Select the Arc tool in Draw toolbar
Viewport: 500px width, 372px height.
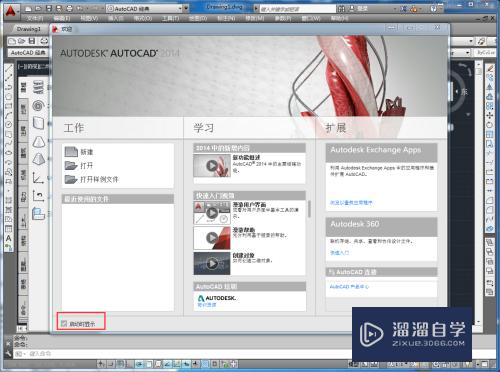(x=9, y=115)
